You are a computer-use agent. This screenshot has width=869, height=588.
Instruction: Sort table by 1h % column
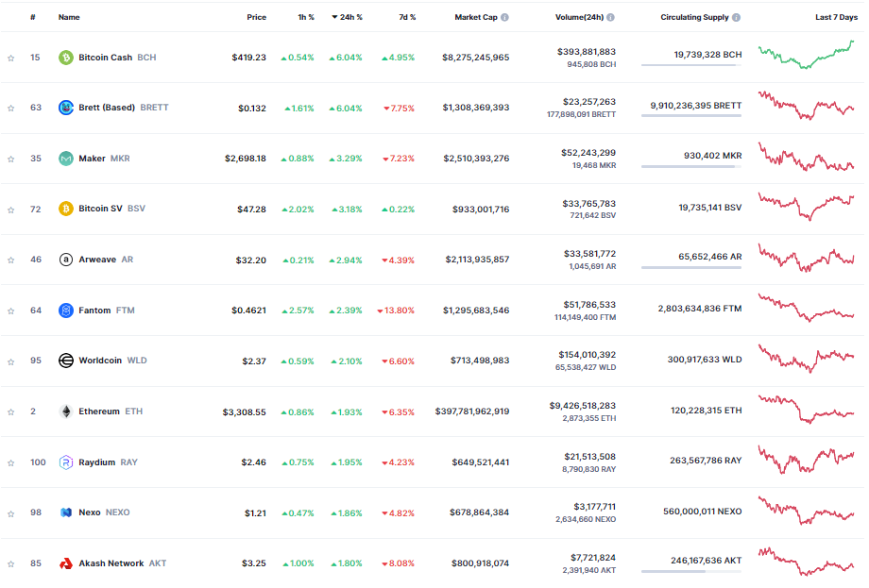(306, 17)
